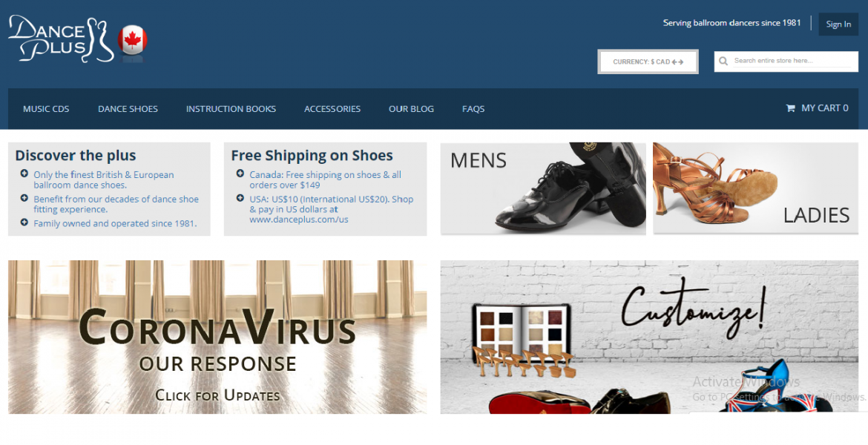Screen dimensions: 868x445
Task: Go to Instruction Books section
Action: tap(231, 109)
